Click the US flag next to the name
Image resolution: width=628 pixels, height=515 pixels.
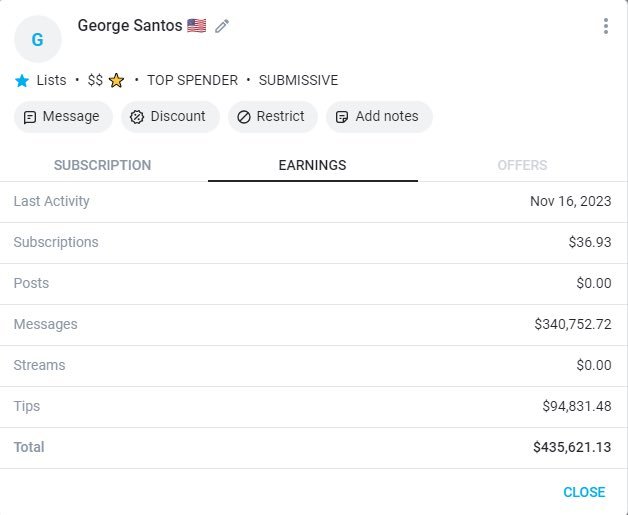point(196,26)
